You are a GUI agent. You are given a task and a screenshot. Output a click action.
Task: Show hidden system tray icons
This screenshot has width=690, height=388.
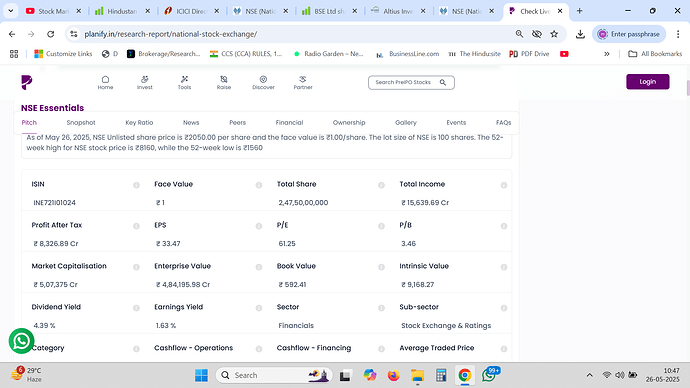pos(590,375)
